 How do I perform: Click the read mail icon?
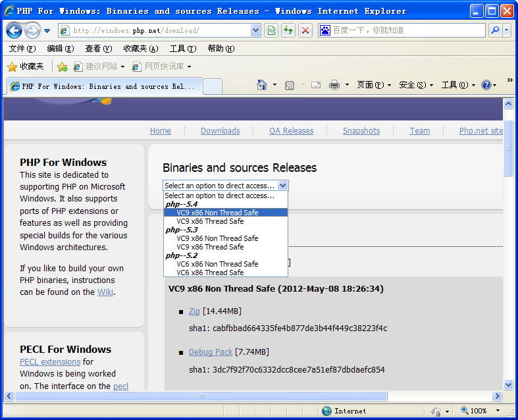pyautogui.click(x=316, y=86)
